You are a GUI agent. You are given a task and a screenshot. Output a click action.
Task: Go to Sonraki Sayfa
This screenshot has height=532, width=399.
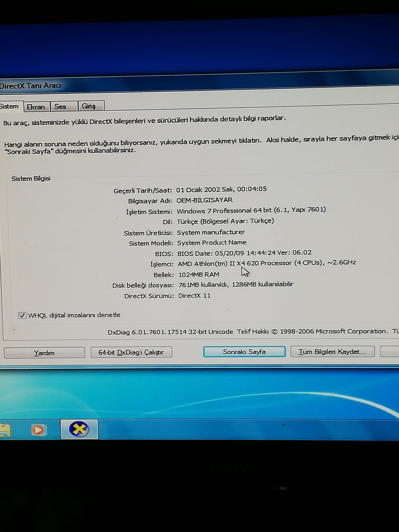click(244, 352)
